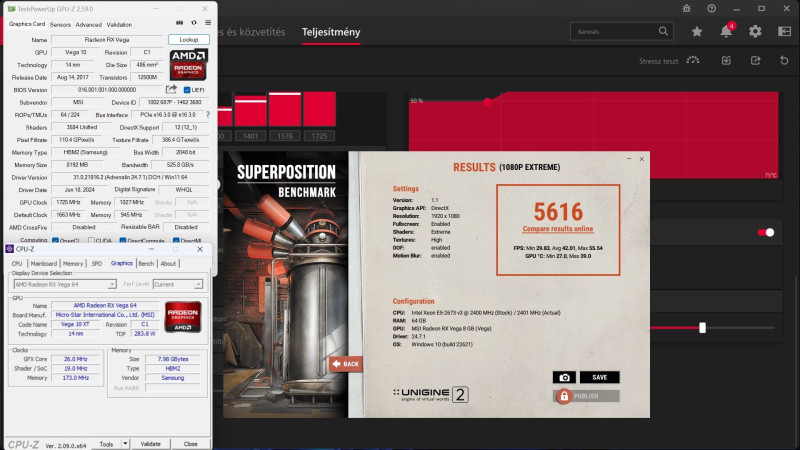800x450 pixels.
Task: Switch to About tab in CPU-Z
Action: 168,264
